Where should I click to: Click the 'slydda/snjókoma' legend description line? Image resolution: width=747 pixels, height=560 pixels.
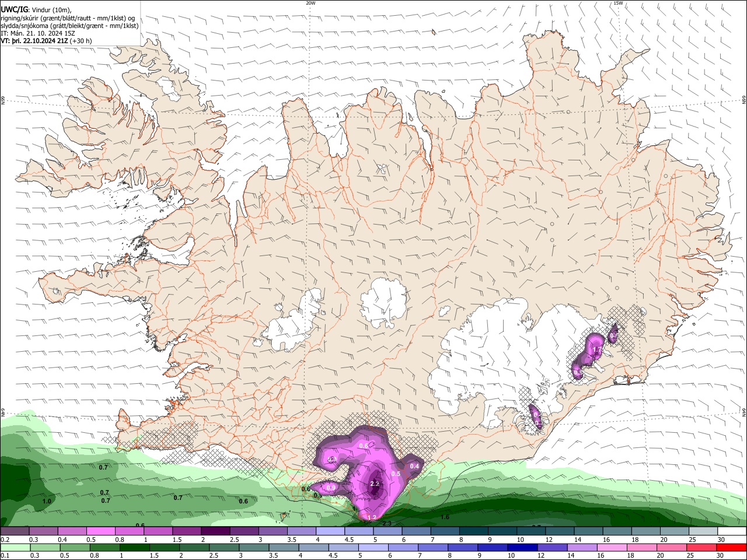[69, 26]
